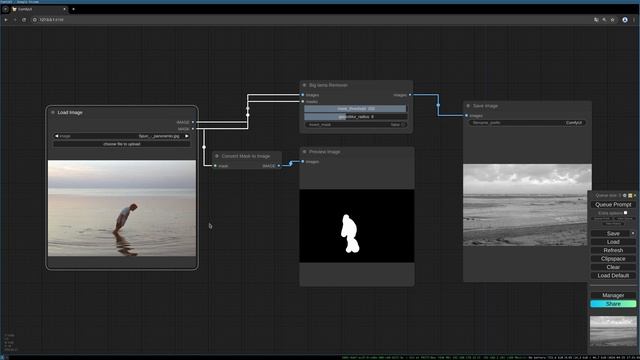Open the Manager button

(613, 295)
